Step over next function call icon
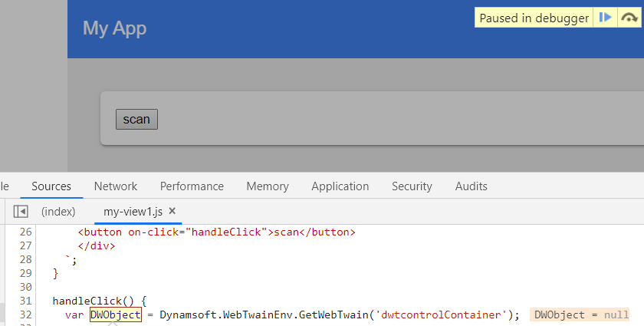The image size is (644, 326). (629, 18)
